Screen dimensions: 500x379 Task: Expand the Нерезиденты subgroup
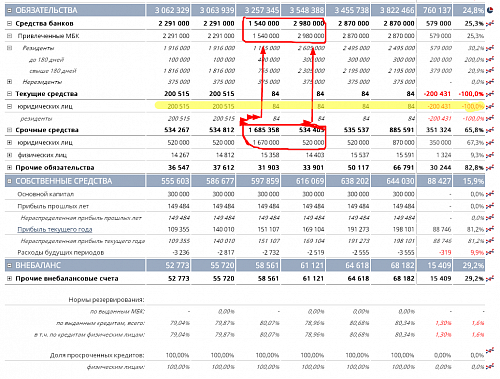pyautogui.click(x=9, y=82)
